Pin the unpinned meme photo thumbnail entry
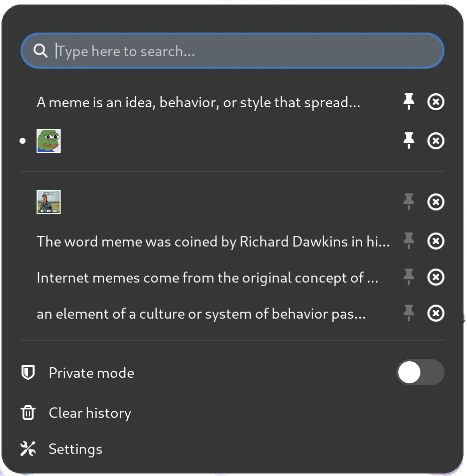Screen dimensions: 467x476 (x=409, y=202)
